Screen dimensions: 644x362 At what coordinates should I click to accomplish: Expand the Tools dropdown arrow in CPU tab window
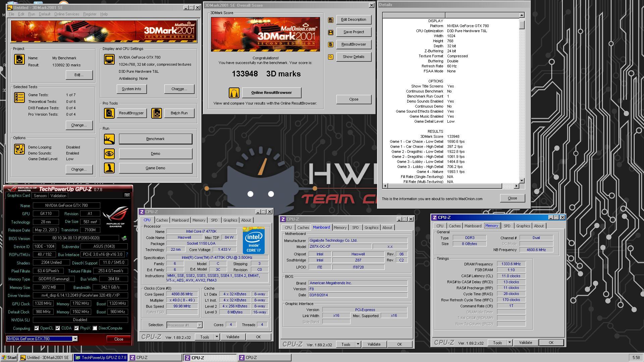coord(217,337)
